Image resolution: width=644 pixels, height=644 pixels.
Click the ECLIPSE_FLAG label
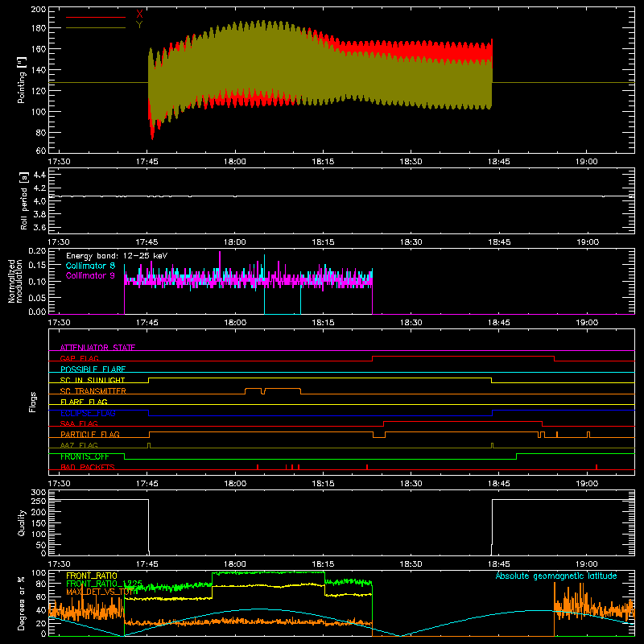point(88,413)
